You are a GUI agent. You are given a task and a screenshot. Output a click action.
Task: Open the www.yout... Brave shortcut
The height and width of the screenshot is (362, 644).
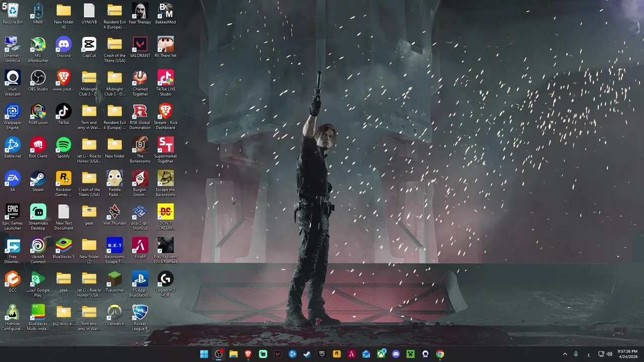(x=63, y=81)
